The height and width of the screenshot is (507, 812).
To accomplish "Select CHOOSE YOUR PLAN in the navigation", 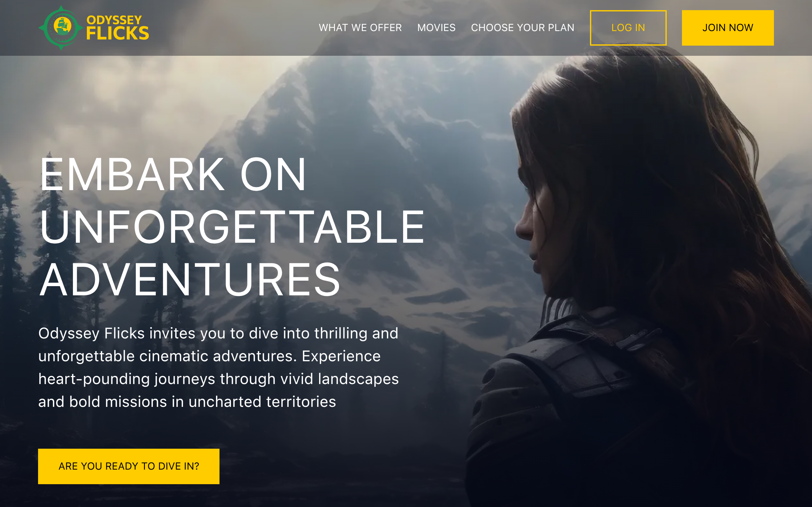I will click(x=522, y=28).
